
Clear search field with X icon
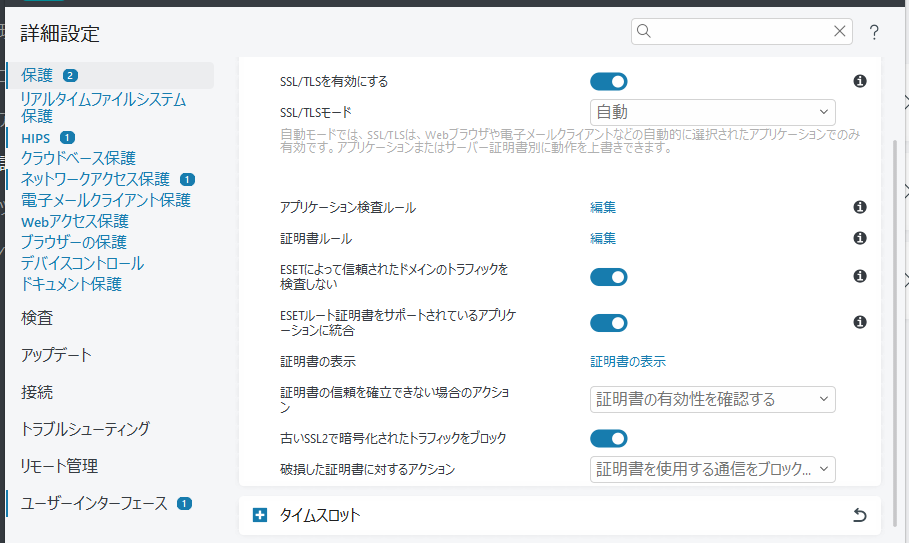point(840,32)
